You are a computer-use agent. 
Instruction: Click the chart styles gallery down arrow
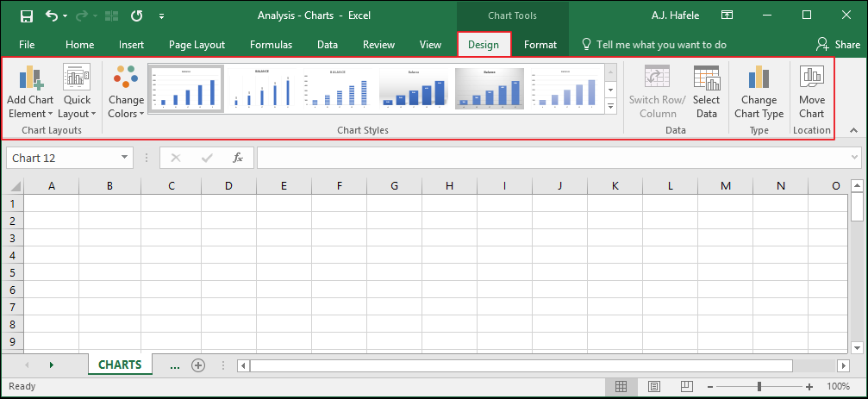click(610, 89)
